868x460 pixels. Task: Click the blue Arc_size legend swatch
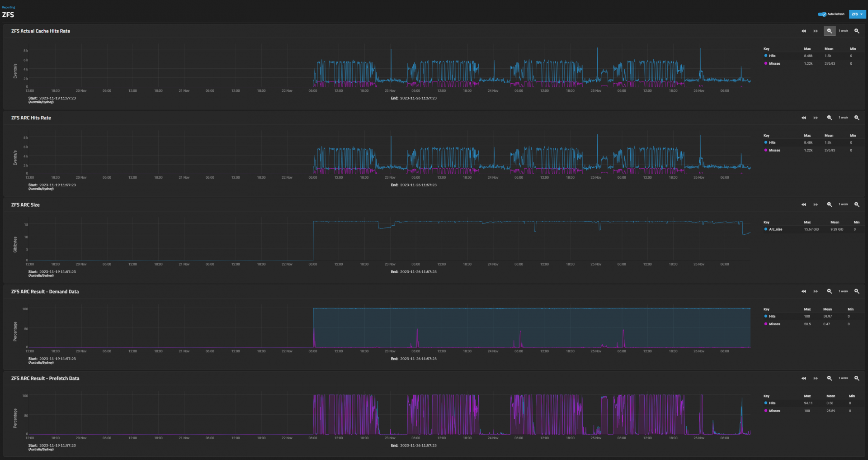coord(766,229)
